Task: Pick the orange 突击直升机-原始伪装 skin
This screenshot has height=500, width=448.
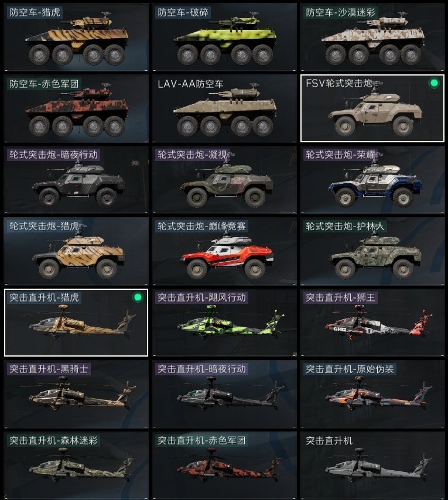Action: 372,394
